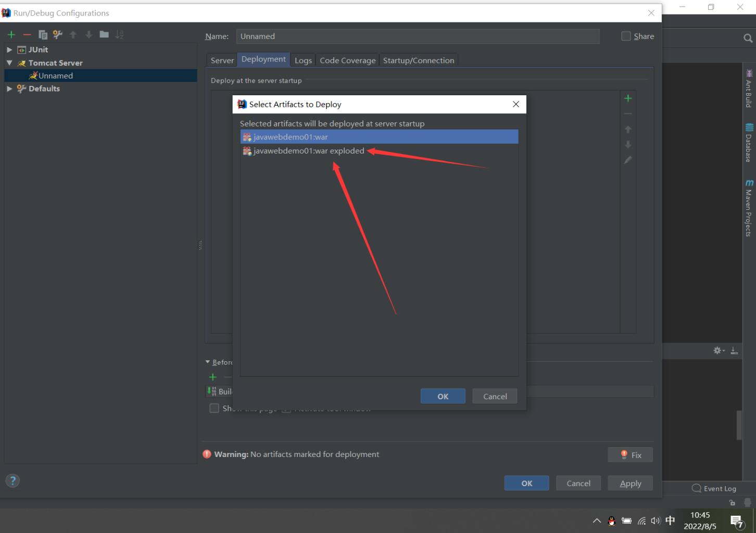
Task: Open the Startup/Connection tab
Action: point(419,60)
